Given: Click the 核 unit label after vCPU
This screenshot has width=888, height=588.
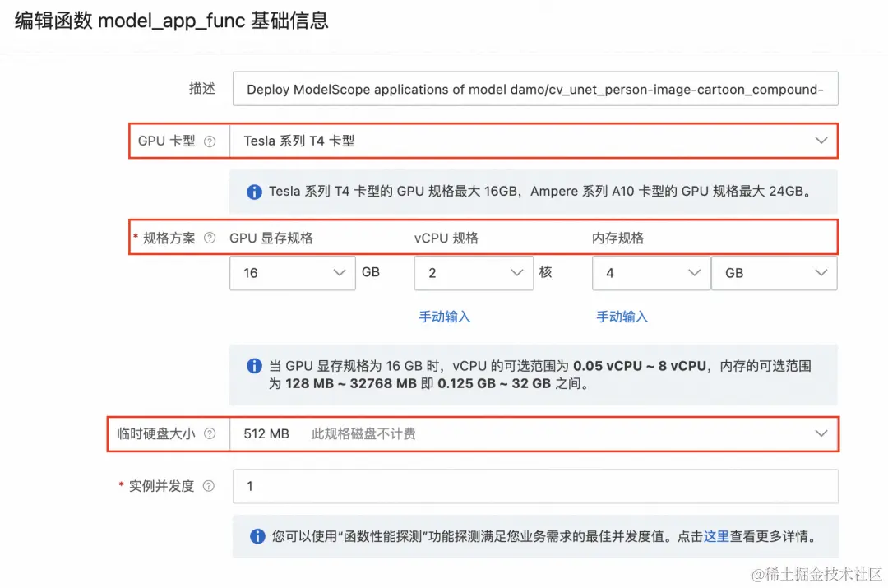Looking at the screenshot, I should [x=545, y=272].
